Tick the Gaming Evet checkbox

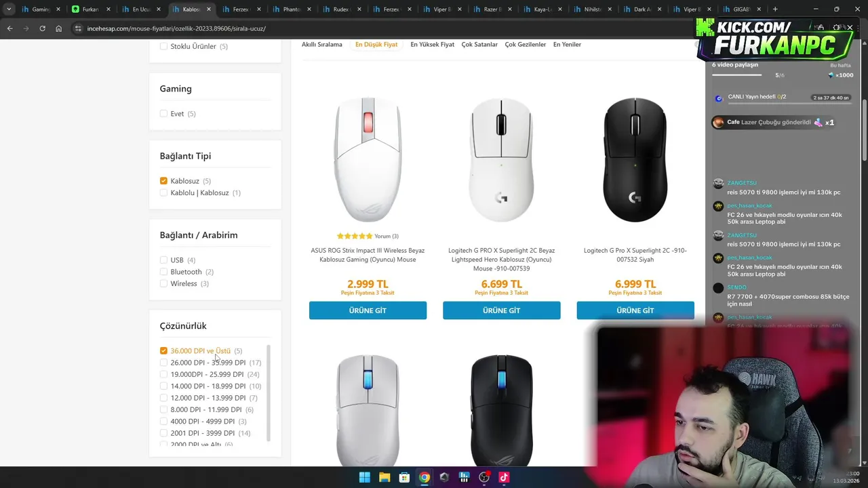tap(163, 114)
